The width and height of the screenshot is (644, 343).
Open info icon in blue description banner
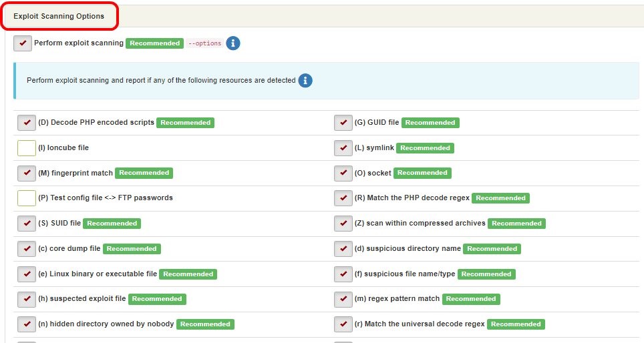tap(305, 81)
